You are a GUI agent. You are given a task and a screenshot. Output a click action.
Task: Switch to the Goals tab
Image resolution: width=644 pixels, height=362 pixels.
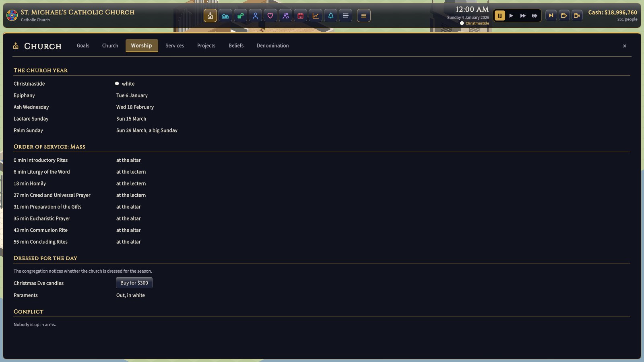click(x=83, y=46)
